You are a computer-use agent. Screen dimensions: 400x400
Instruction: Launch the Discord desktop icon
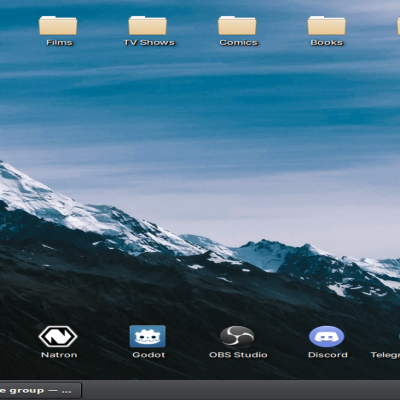pos(327,337)
